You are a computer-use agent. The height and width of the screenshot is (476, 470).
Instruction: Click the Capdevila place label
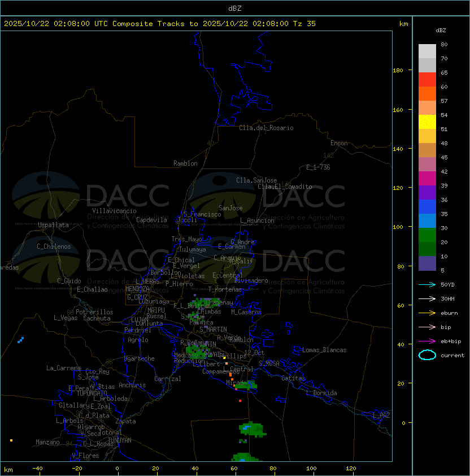[151, 220]
